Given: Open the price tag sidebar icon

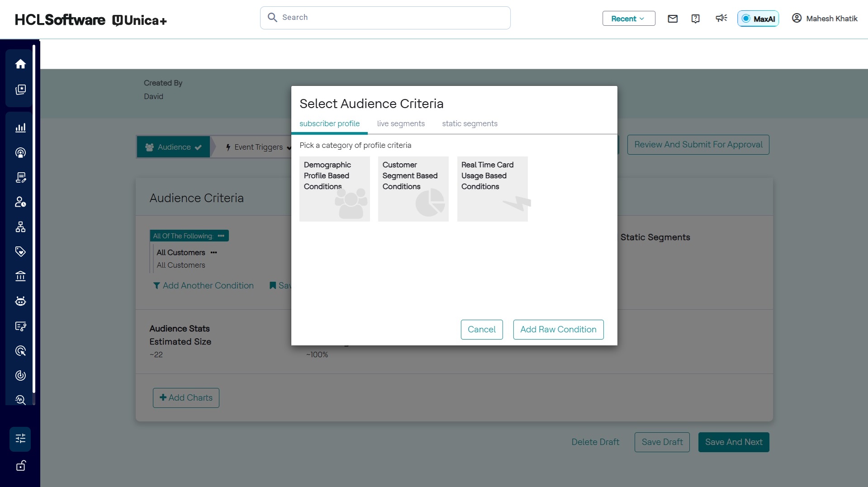Looking at the screenshot, I should coord(20,251).
